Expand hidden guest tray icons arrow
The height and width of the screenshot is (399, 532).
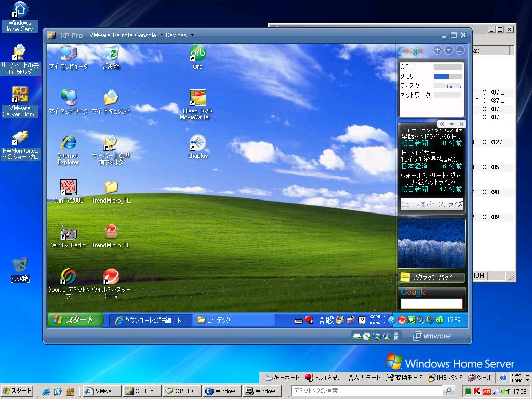coord(392,320)
